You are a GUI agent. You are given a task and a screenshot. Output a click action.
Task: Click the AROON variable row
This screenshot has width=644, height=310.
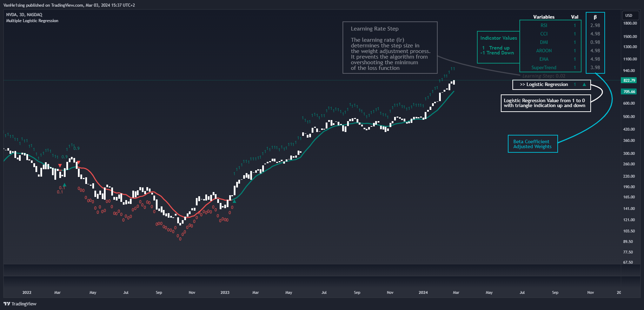(550, 51)
